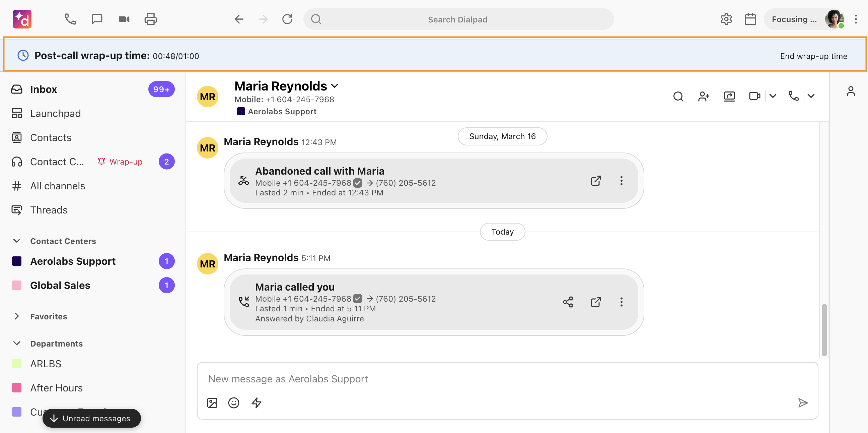Screen dimensions: 868x433
Task: Start video call with Maria Reynolds
Action: coord(754,97)
